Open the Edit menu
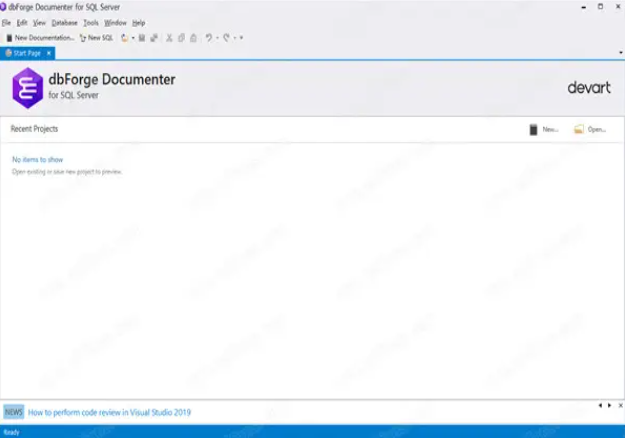This screenshot has height=438, width=625. tap(22, 23)
